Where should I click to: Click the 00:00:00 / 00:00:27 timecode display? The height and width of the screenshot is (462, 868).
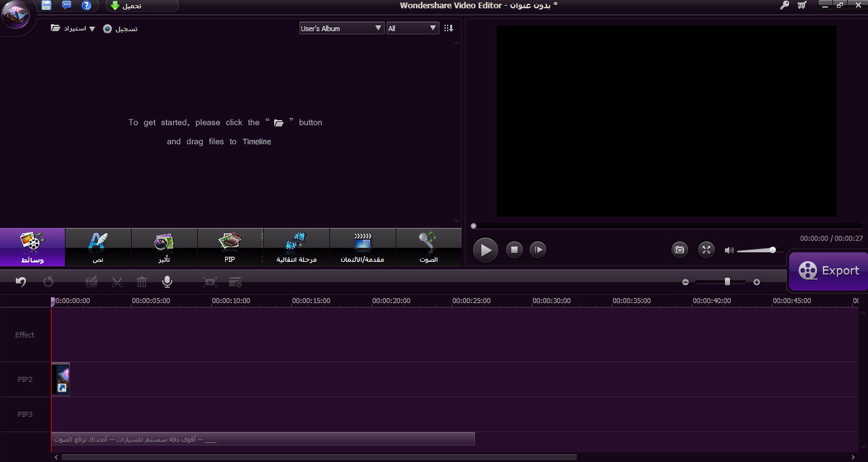[x=831, y=238]
